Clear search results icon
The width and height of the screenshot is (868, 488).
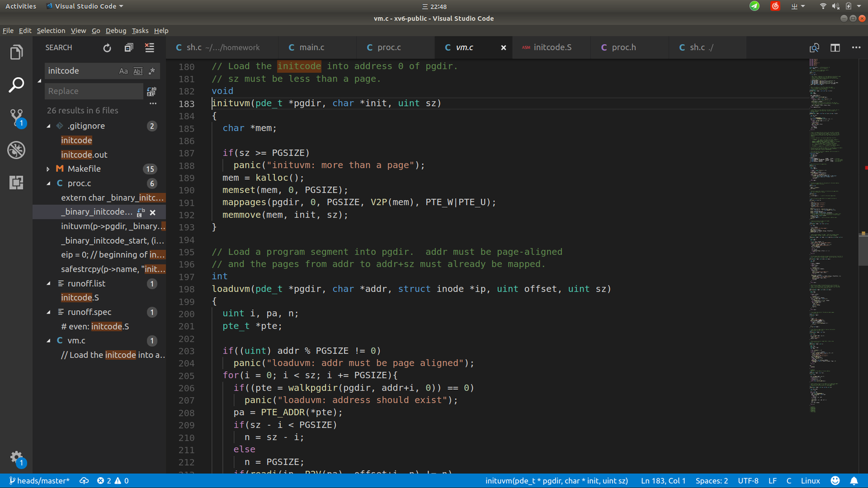149,48
